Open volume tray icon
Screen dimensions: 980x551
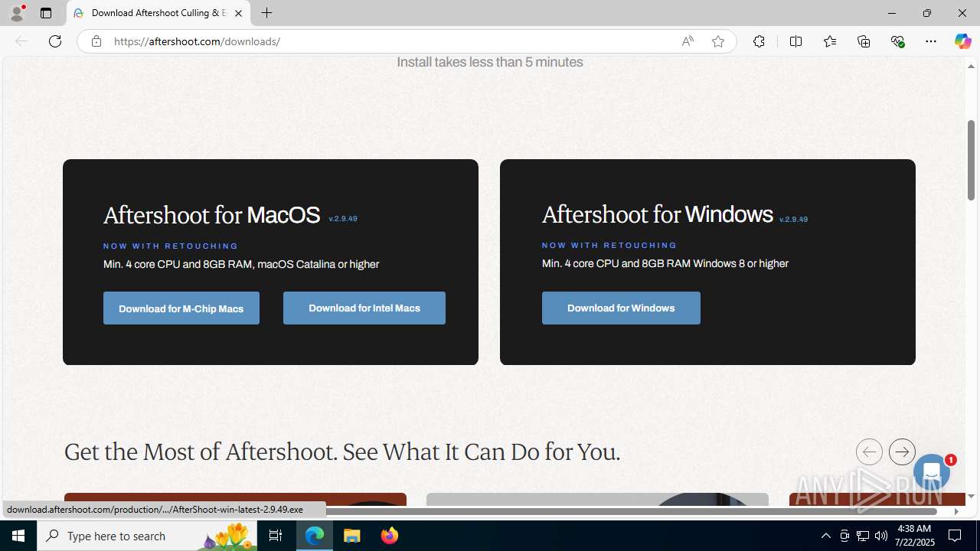pos(881,536)
